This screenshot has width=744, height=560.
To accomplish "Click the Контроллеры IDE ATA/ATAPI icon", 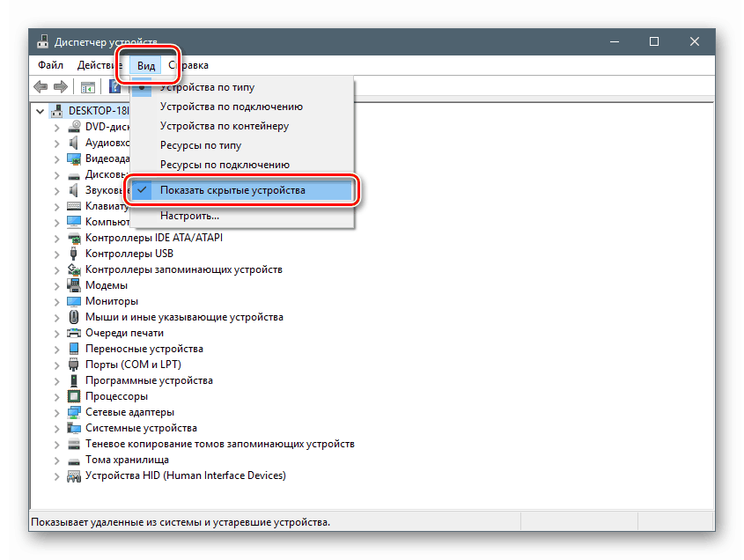I will pos(74,238).
